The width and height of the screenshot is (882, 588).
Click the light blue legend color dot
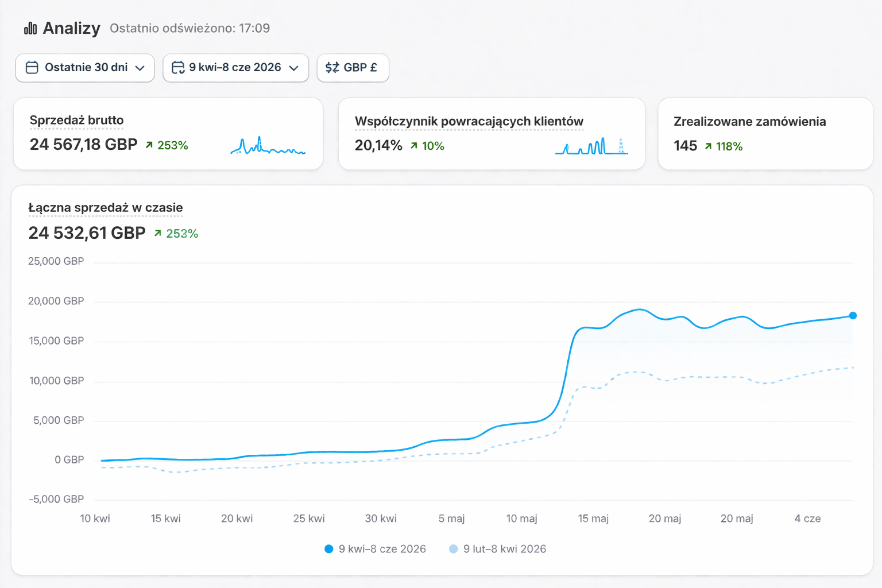[x=454, y=549]
